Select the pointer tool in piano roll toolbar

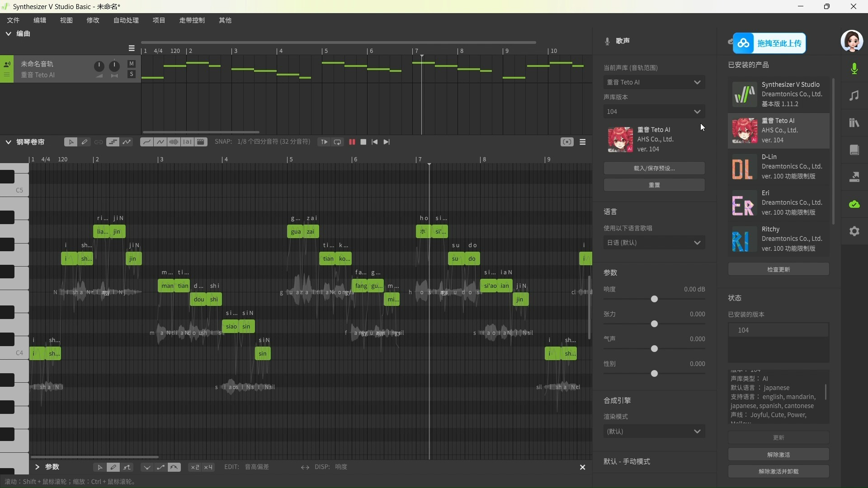pos(71,142)
